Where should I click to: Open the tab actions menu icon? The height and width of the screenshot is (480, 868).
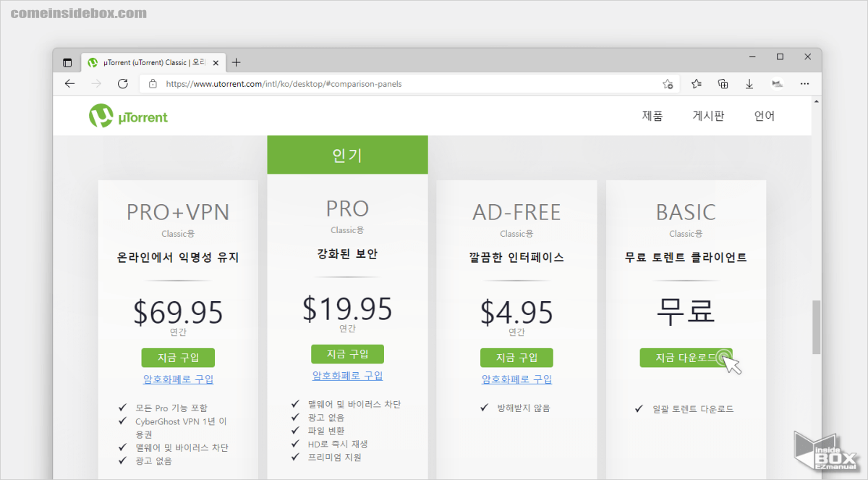tap(67, 62)
